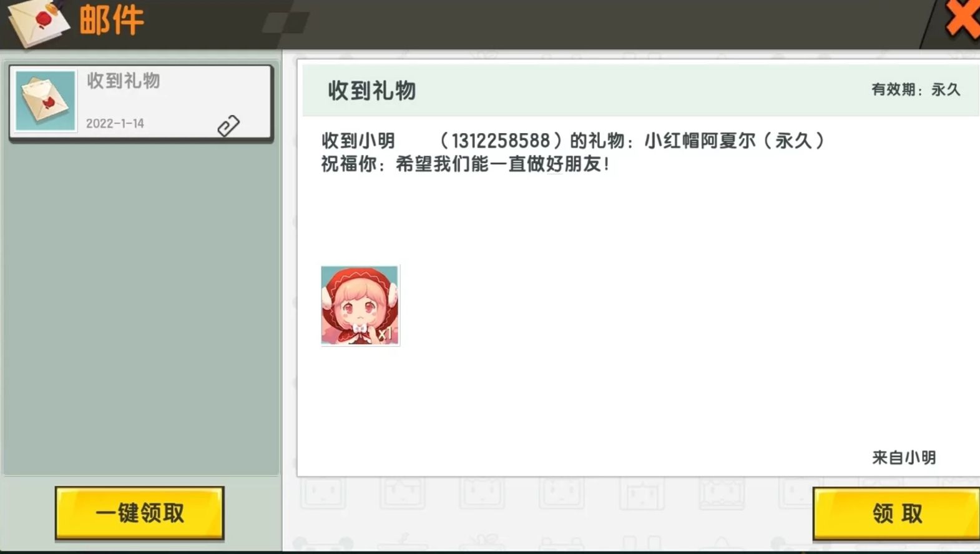Click the paperclip attachment icon
Screen dimensions: 980x554
tap(228, 126)
